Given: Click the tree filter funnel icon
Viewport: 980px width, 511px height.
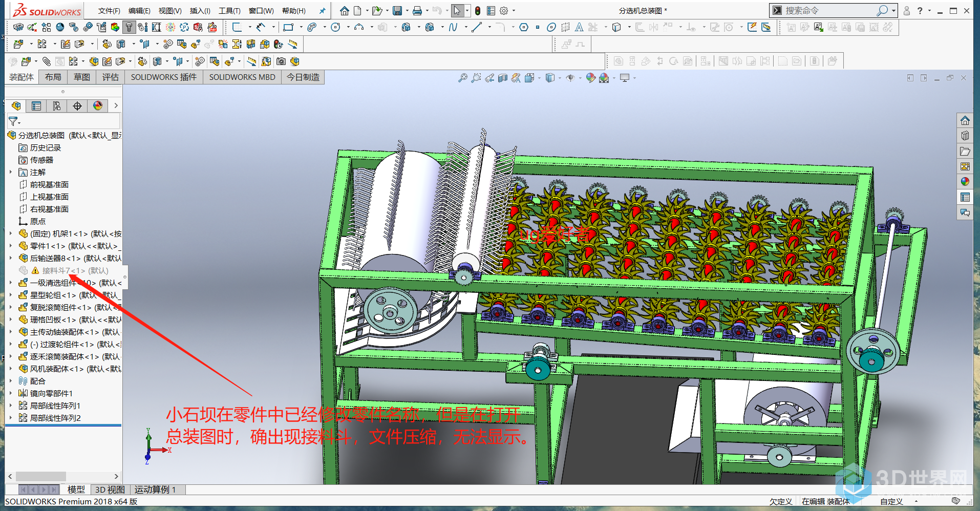Looking at the screenshot, I should tap(14, 121).
